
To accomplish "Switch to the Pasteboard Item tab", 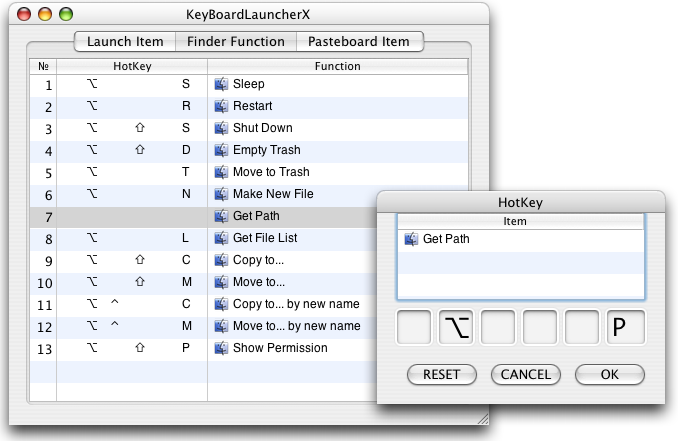I will [359, 42].
